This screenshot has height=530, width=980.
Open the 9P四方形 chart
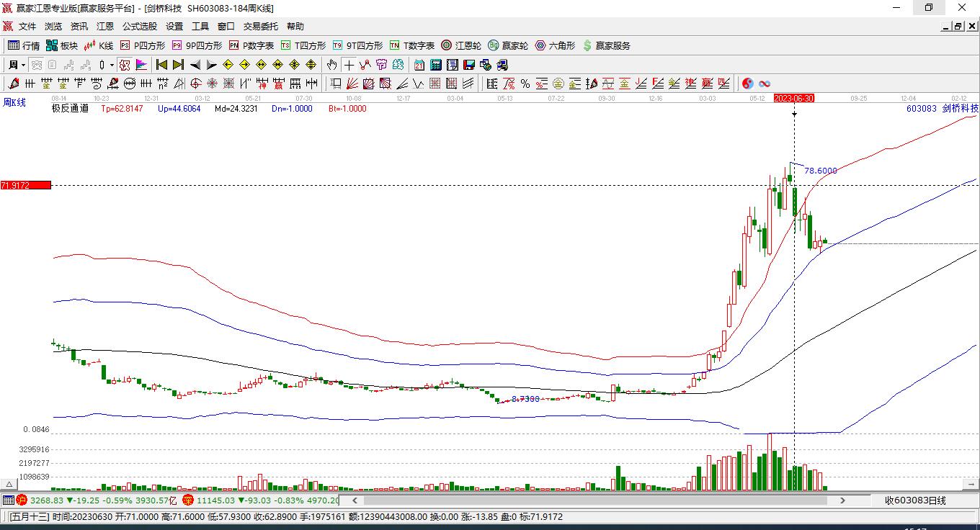pos(197,45)
